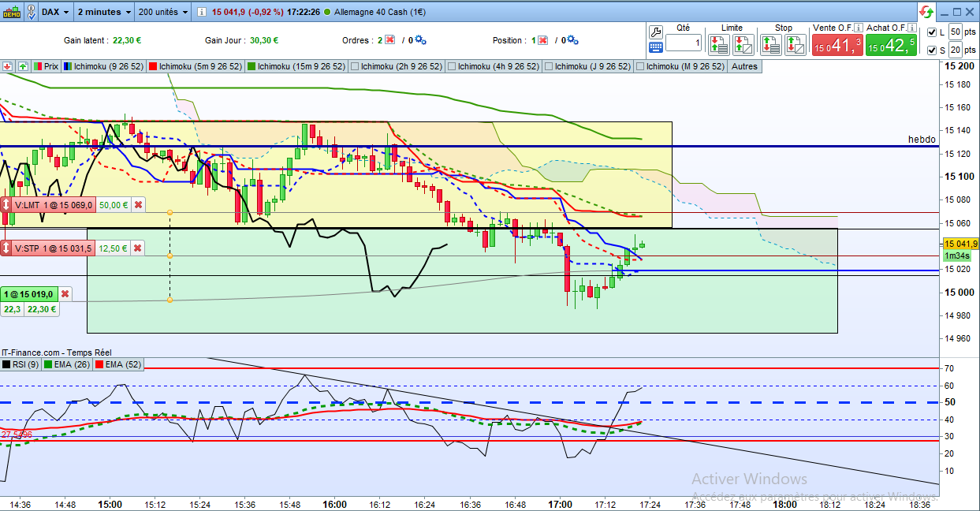Click the move handle of V:LMT order

(7, 204)
